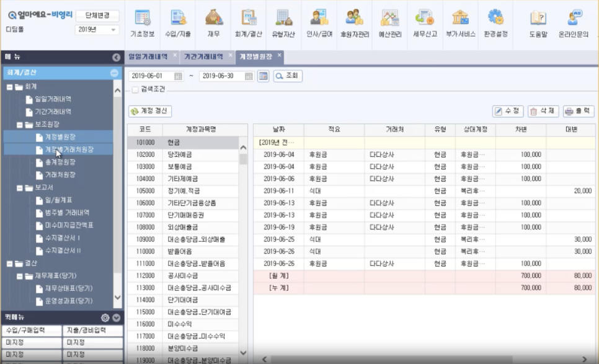599x364 pixels.
Task: Close the 계정별원장 tab
Action: (x=280, y=55)
